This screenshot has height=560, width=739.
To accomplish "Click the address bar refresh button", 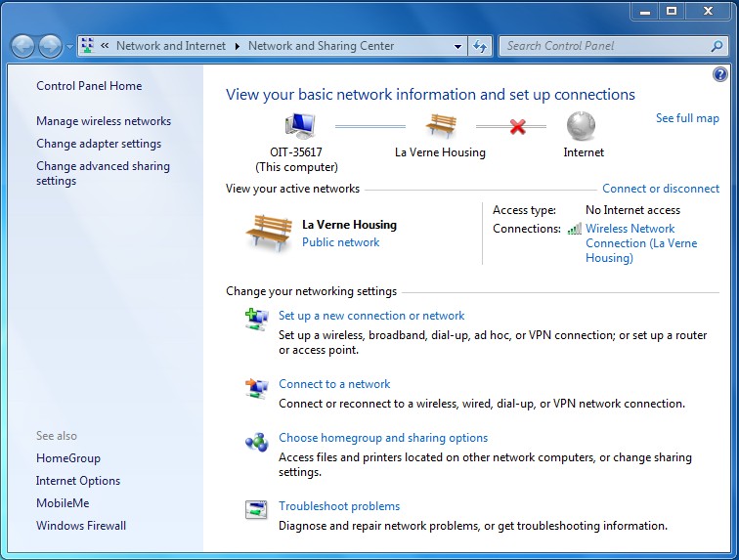I will coord(480,46).
